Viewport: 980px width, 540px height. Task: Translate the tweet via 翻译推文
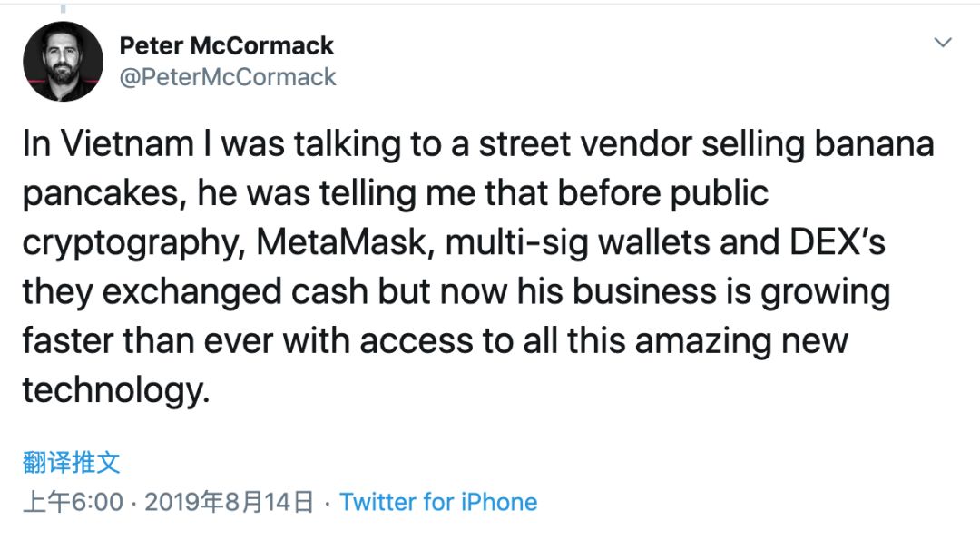(71, 462)
